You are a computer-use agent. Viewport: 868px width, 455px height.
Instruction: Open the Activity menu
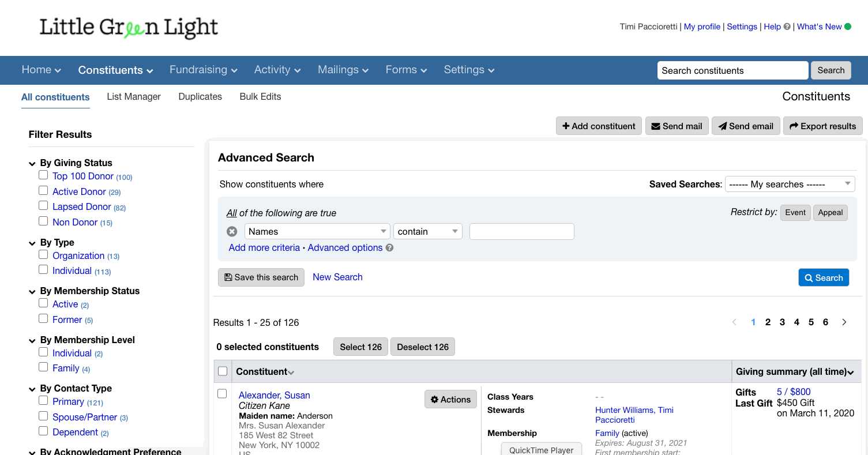[277, 70]
